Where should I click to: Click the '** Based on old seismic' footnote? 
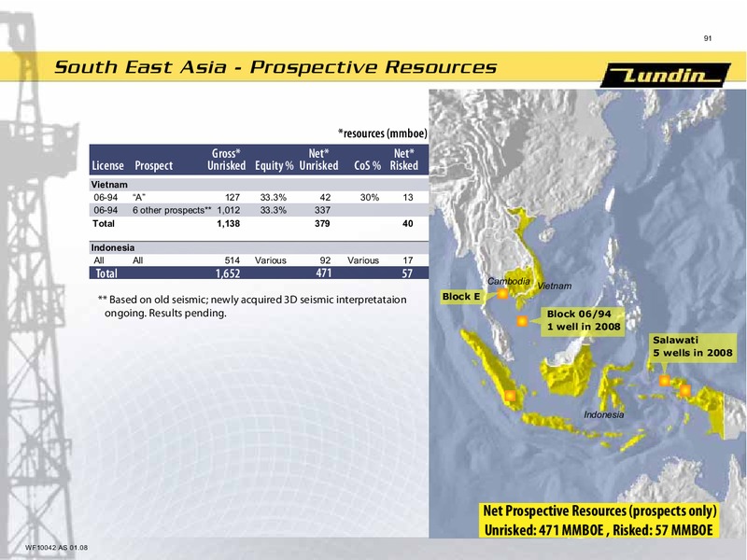point(252,306)
